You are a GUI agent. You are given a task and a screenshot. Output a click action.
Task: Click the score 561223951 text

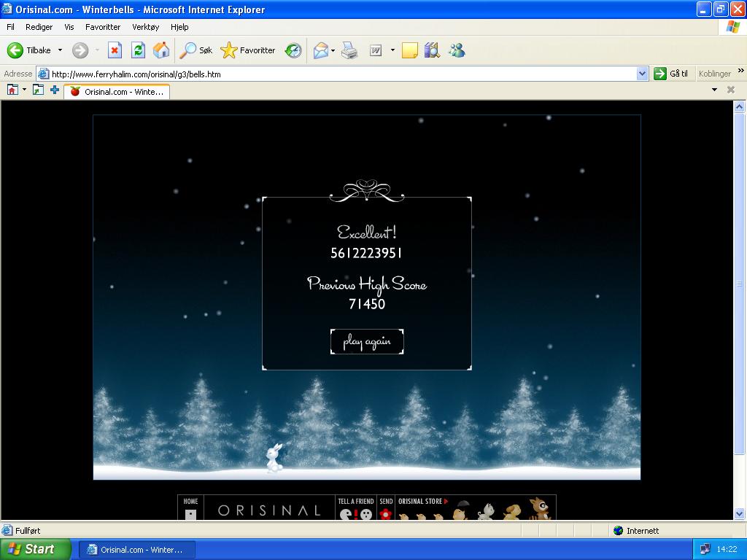(366, 253)
